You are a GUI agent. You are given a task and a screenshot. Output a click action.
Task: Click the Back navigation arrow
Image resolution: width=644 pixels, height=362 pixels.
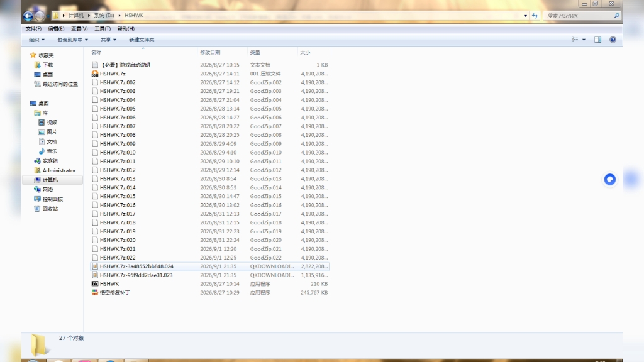pyautogui.click(x=28, y=16)
